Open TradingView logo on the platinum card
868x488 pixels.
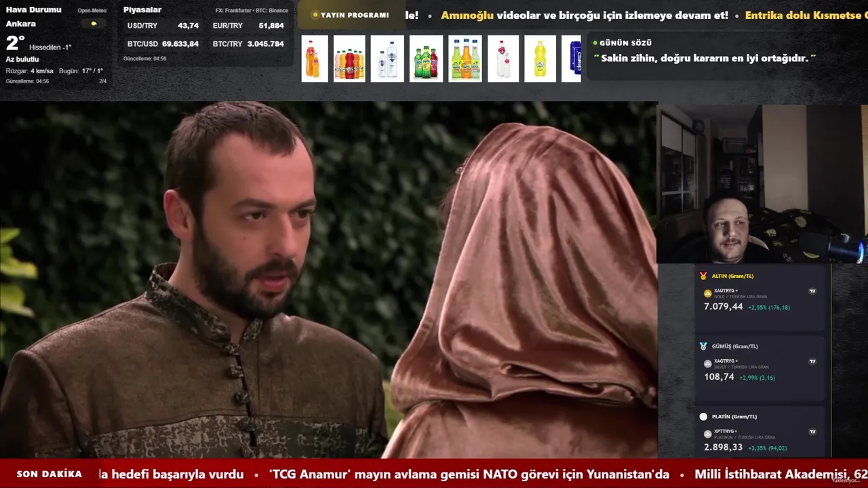click(812, 432)
